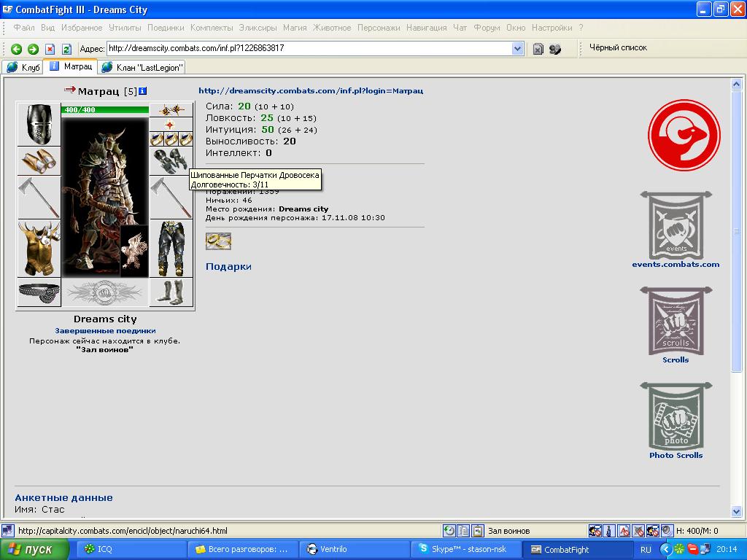Screen dimensions: 747x560
Task: Click the crossed-out page icon beside address bar
Action: [x=538, y=49]
